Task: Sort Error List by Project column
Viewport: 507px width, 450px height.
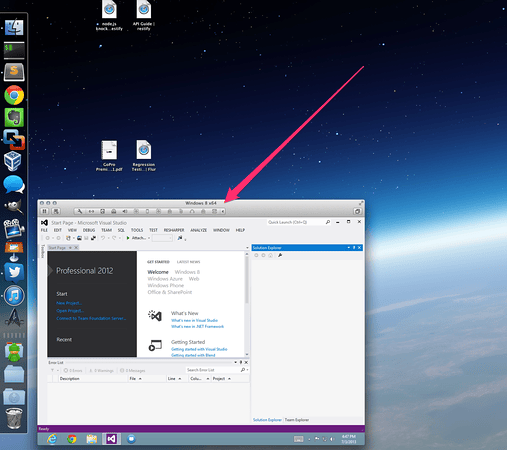Action: (230, 379)
